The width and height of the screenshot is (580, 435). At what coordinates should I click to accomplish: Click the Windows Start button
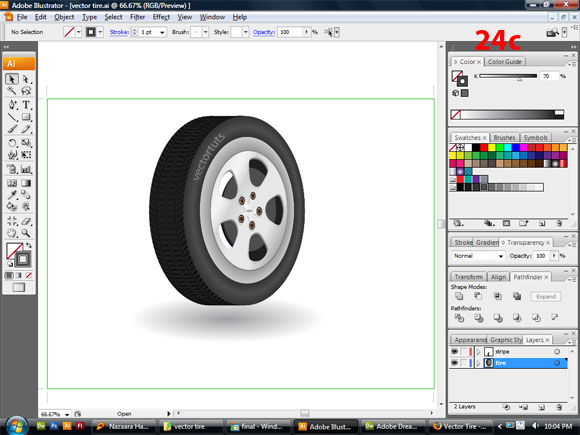click(16, 426)
